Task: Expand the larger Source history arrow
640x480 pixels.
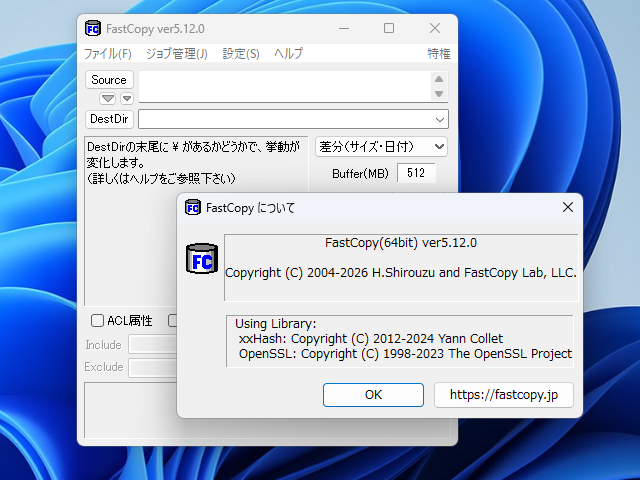Action: pyautogui.click(x=108, y=98)
